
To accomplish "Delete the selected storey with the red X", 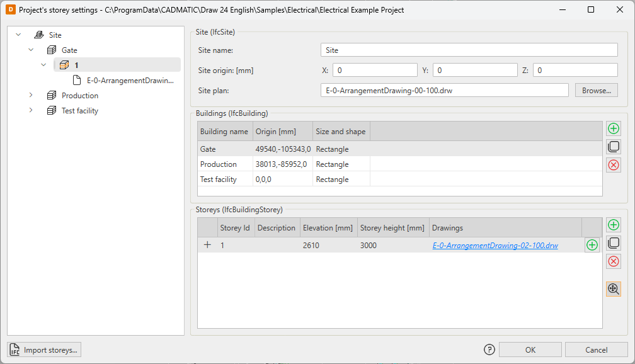I will (613, 261).
